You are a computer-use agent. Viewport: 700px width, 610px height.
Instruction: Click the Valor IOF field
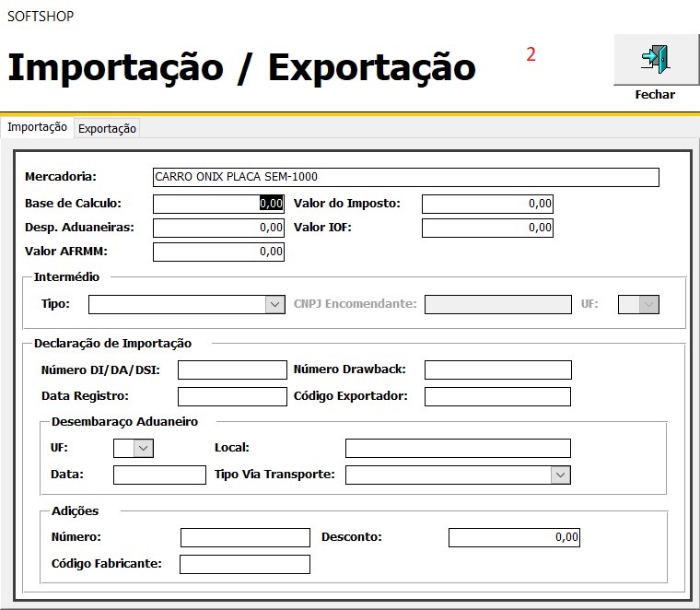[487, 228]
